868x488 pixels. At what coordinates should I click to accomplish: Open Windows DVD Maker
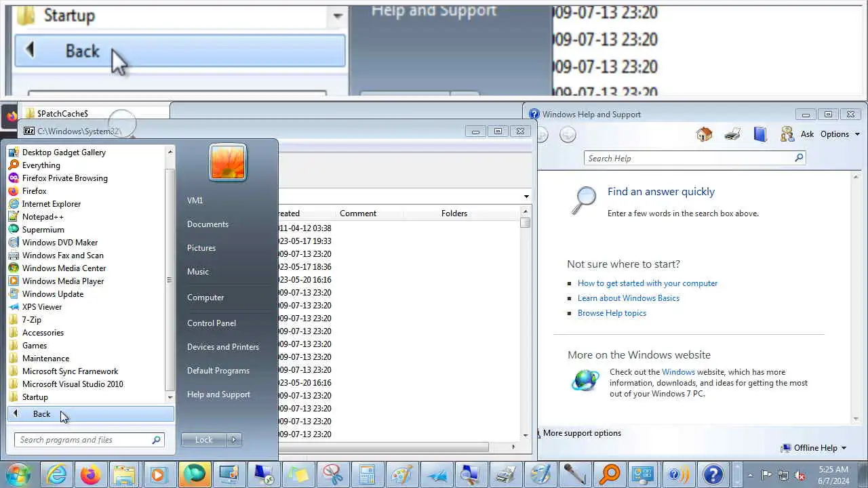point(60,243)
